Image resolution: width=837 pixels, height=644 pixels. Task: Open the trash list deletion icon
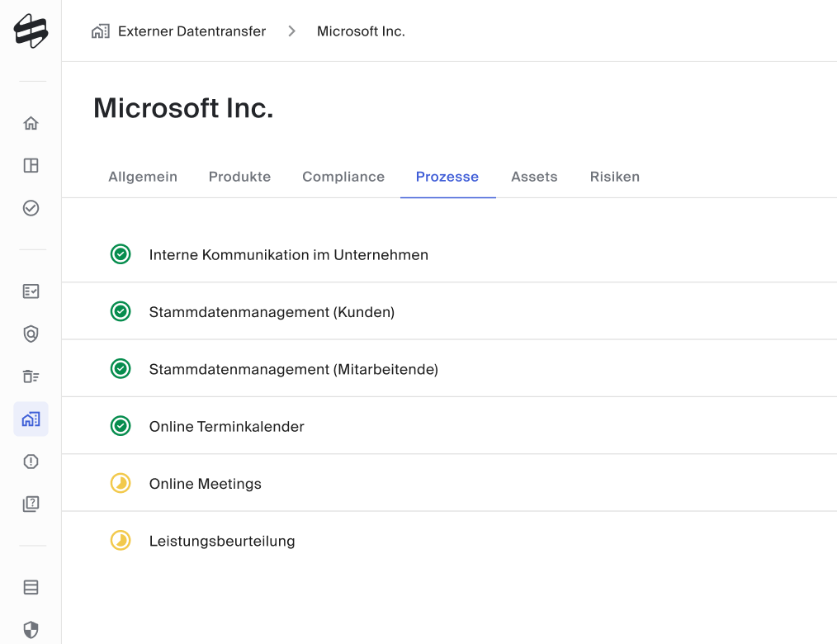click(31, 376)
